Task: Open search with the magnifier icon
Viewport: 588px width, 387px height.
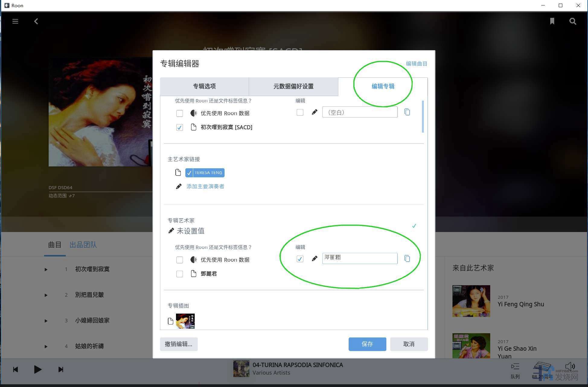Action: tap(573, 21)
